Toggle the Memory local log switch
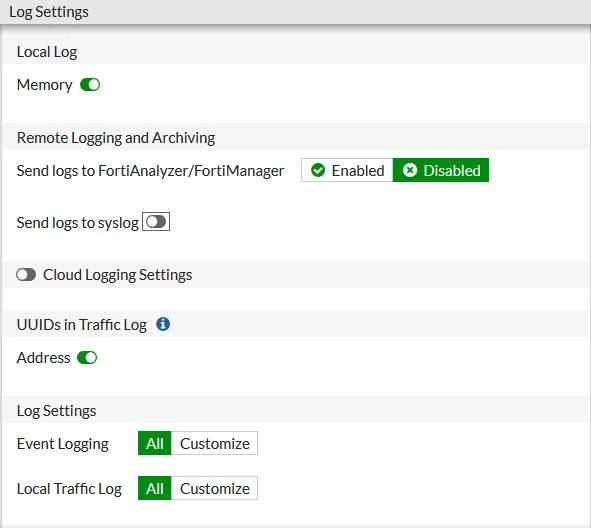Viewport: 591px width, 528px height. point(90,85)
